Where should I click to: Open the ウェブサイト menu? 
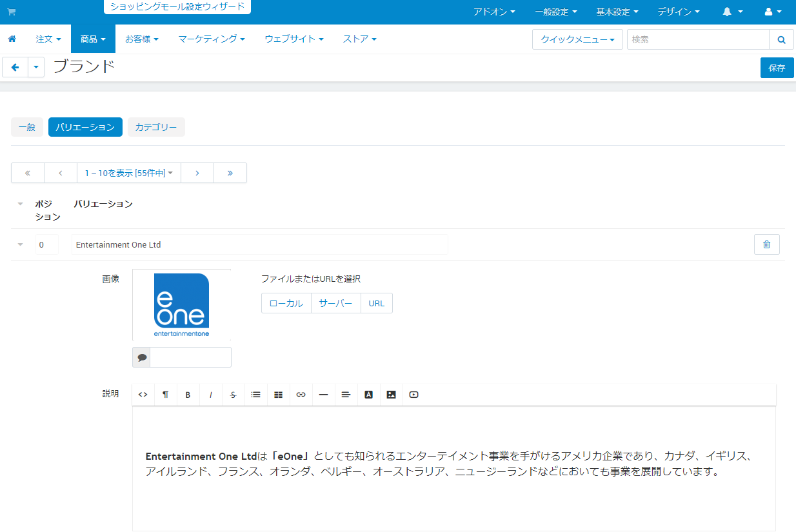294,39
